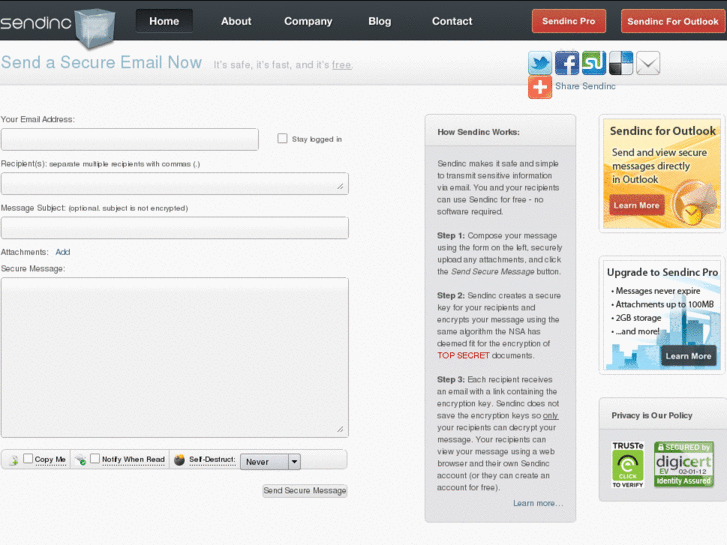Viewport: 727px width, 545px height.
Task: Follow Learn more link under How Sendinc Works
Action: click(538, 503)
